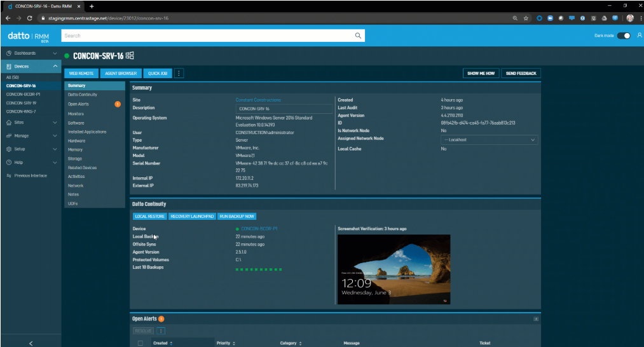The width and height of the screenshot is (644, 347).
Task: Click the user profile icon
Action: (x=639, y=36)
